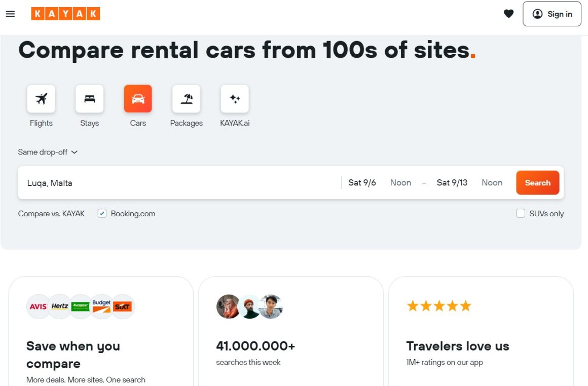588x386 pixels.
Task: Open the Same drop-off dropdown
Action: [x=48, y=152]
